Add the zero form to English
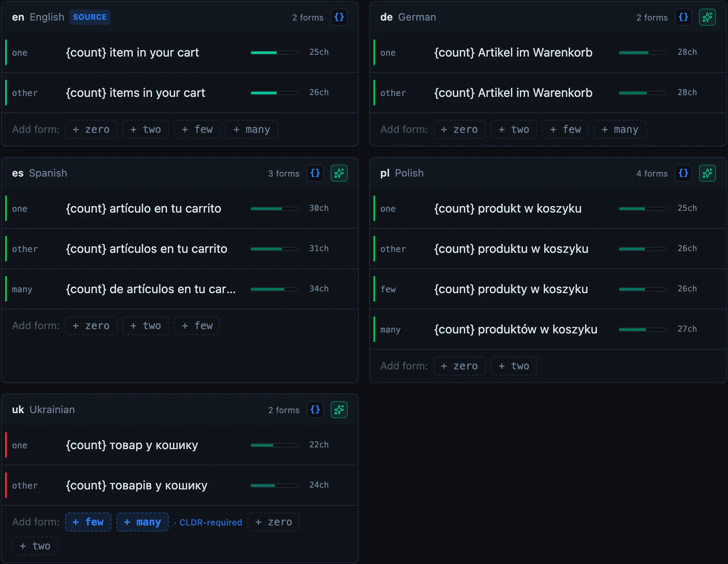 coord(91,129)
